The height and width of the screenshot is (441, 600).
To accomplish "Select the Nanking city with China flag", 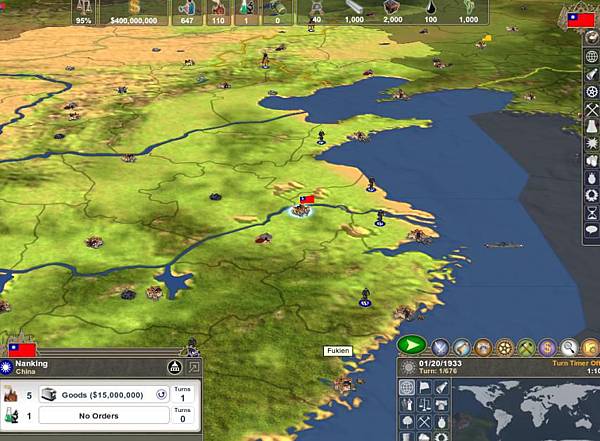I will 301,210.
